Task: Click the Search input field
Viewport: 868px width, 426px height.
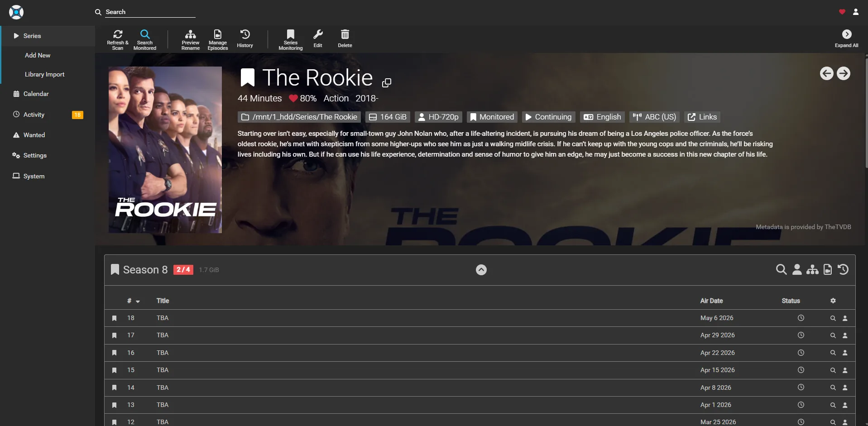Action: click(150, 12)
